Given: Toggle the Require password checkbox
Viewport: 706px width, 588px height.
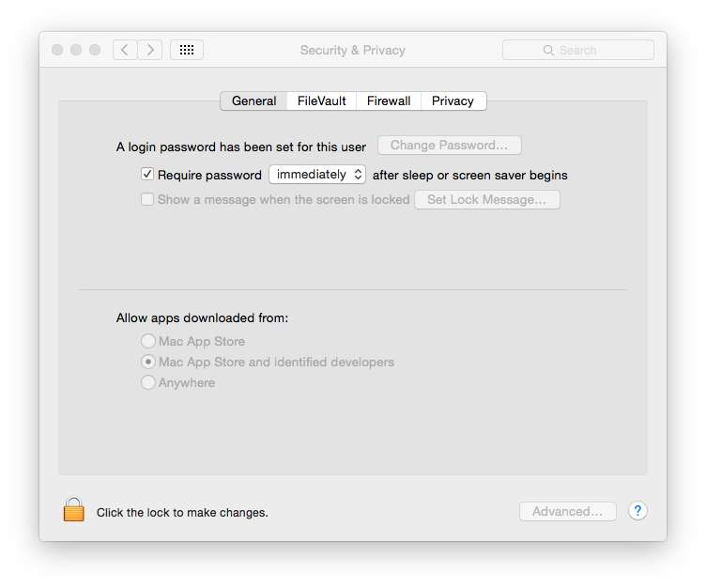Looking at the screenshot, I should pos(147,174).
